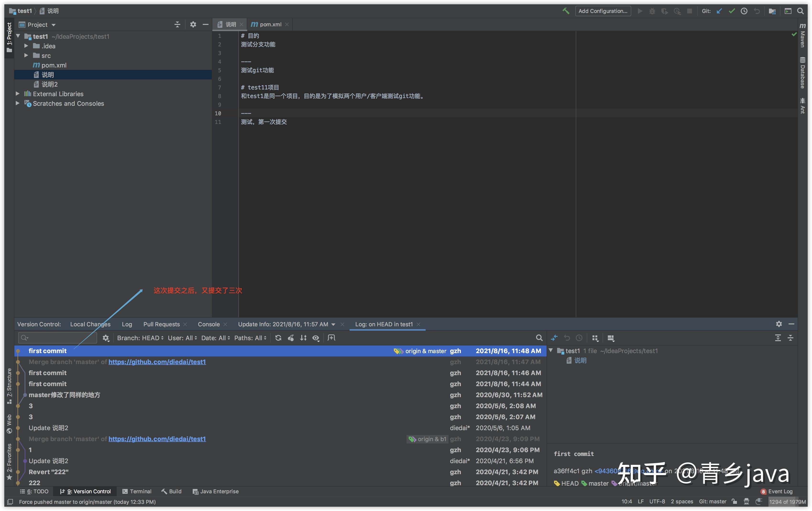Expand the src folder in project tree
The image size is (812, 511).
click(26, 56)
